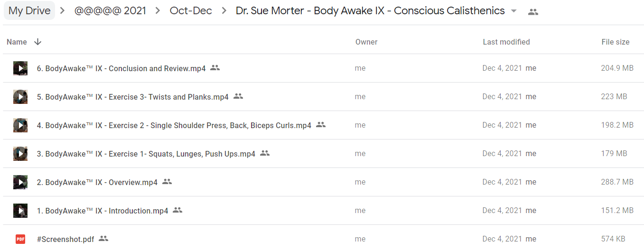Click video icon for Exercise 2 Single Shoulder Press
The image size is (644, 251).
click(20, 125)
